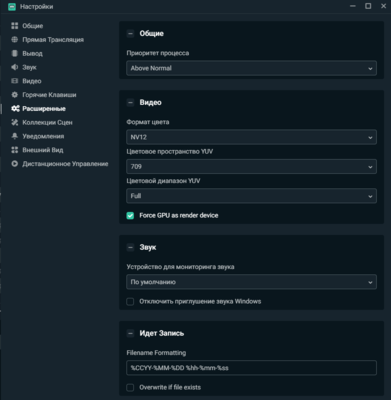Click the globe icon for Прямая Трансляция

15,40
